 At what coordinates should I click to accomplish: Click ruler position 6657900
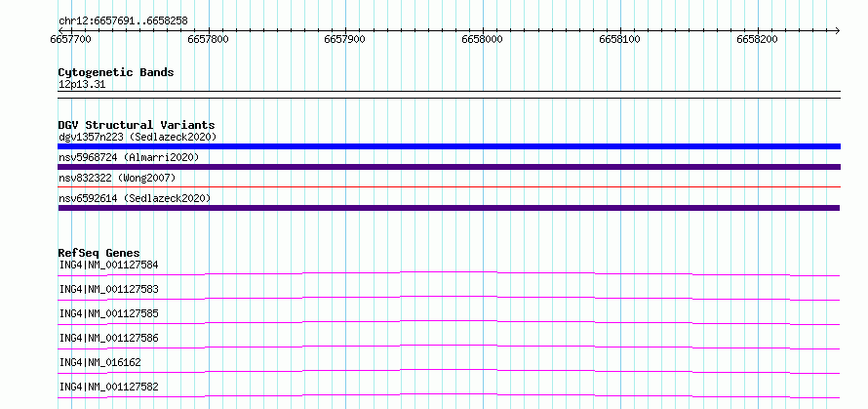[345, 39]
